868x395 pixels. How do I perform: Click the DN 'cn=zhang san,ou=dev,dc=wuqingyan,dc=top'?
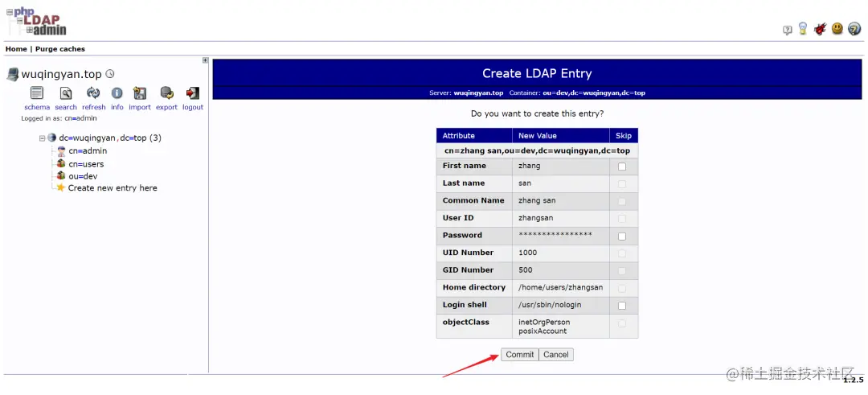[x=537, y=150]
